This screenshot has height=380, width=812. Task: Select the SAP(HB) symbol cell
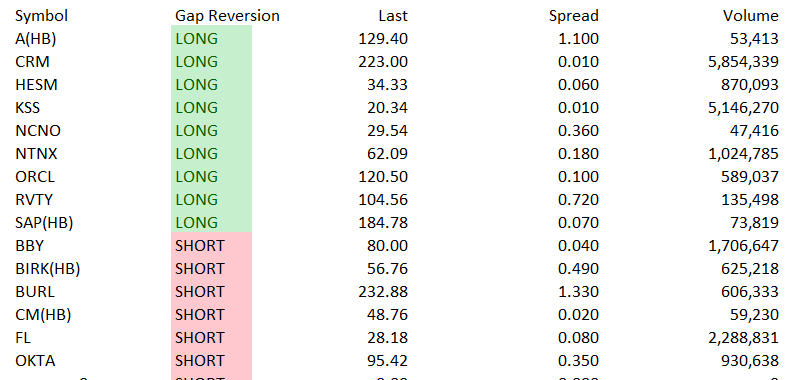pos(44,223)
